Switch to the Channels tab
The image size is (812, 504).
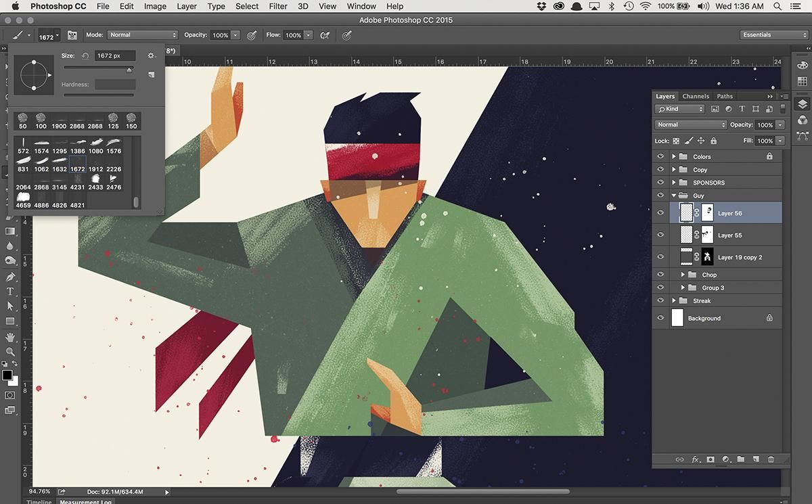coord(696,96)
